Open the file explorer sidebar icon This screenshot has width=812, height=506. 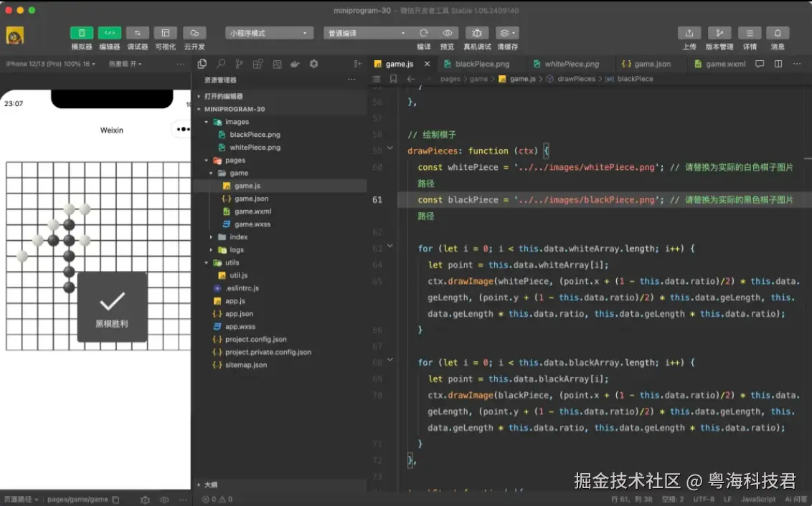coord(202,64)
